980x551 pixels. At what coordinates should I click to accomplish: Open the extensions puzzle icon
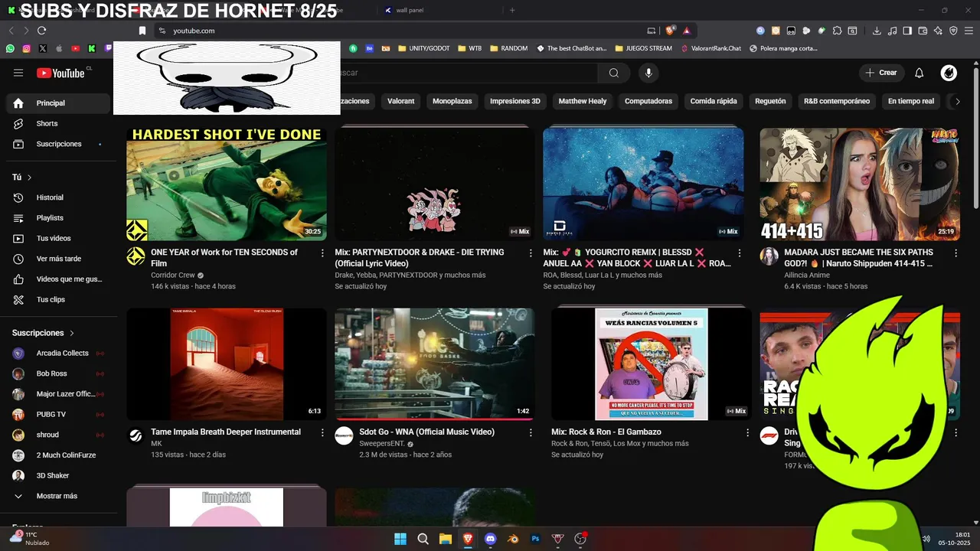click(x=837, y=31)
